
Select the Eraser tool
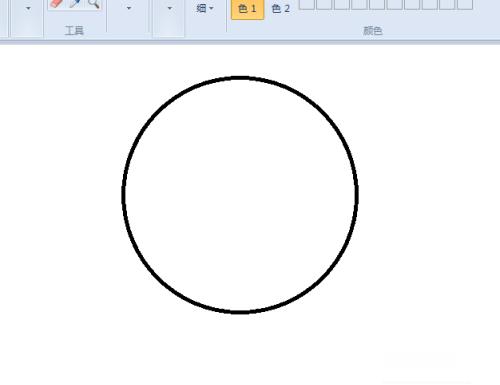click(x=56, y=4)
